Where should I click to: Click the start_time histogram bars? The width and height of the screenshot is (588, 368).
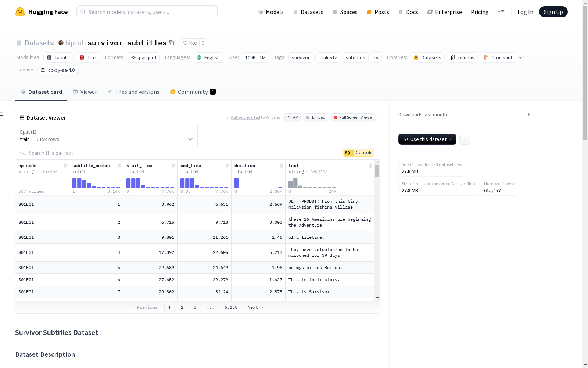150,183
